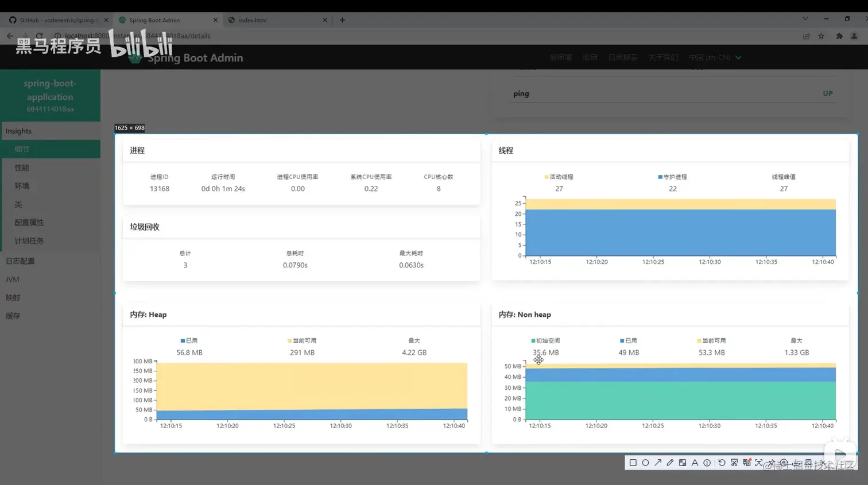Click the 线程峰值 value 27
Screen dimensions: 868x485
(x=784, y=189)
